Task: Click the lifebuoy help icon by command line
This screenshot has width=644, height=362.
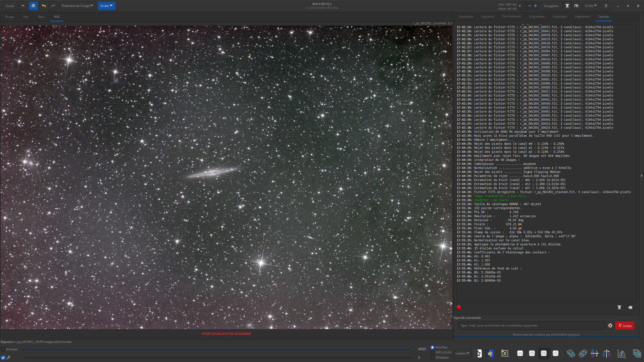Action: coord(610,326)
